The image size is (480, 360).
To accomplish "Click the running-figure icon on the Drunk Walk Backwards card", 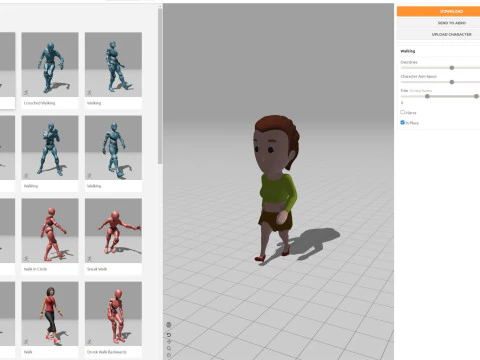I will point(90,342).
